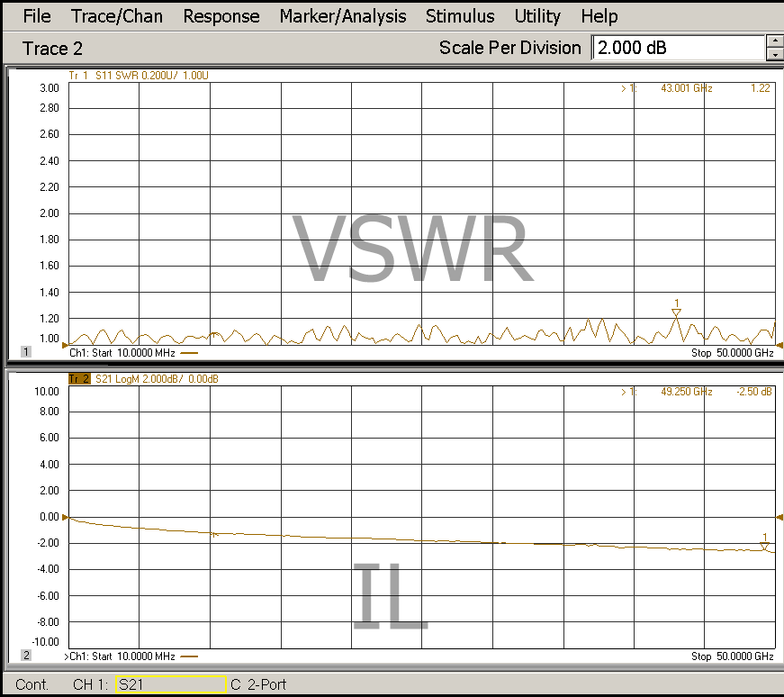The height and width of the screenshot is (697, 784).
Task: Open the Trace/Chan menu
Action: 117,16
